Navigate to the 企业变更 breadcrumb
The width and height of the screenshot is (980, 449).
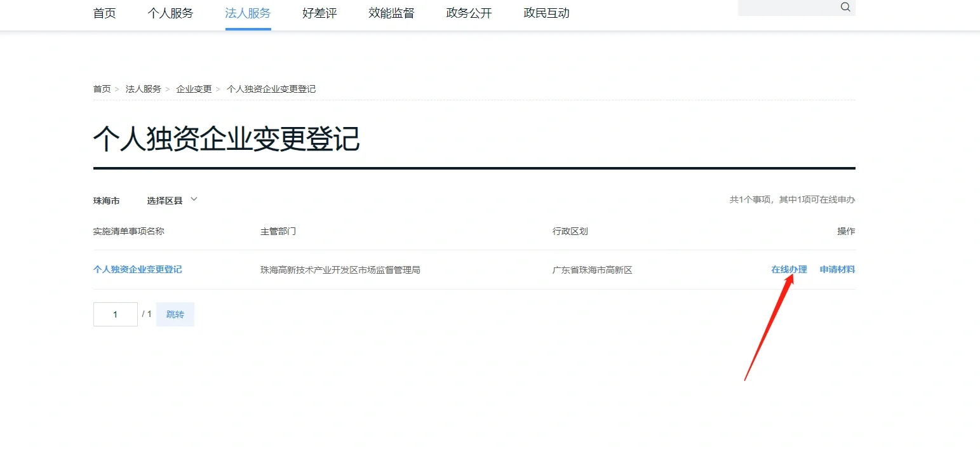pyautogui.click(x=194, y=89)
